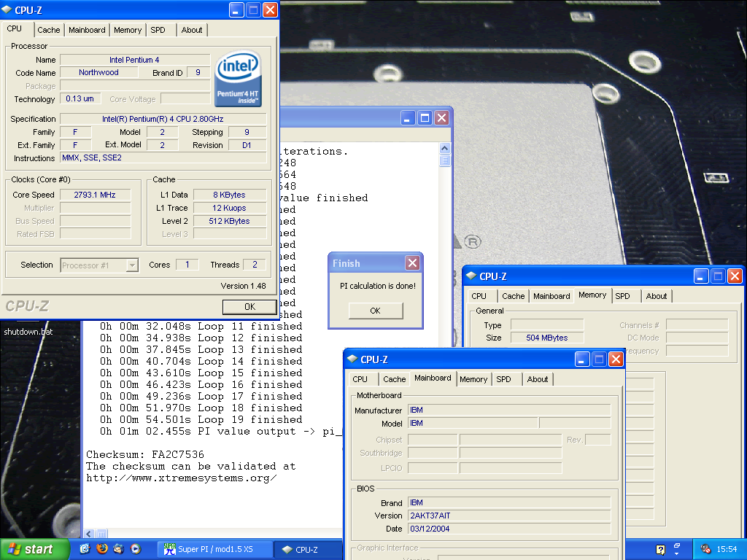Close the Memory CPU-Z window
This screenshot has width=747, height=560.
pyautogui.click(x=735, y=276)
